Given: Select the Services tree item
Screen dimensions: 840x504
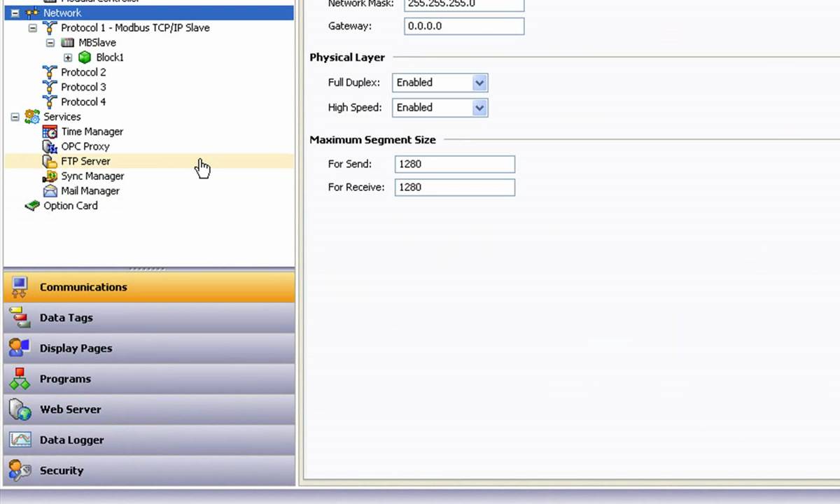Looking at the screenshot, I should point(62,117).
